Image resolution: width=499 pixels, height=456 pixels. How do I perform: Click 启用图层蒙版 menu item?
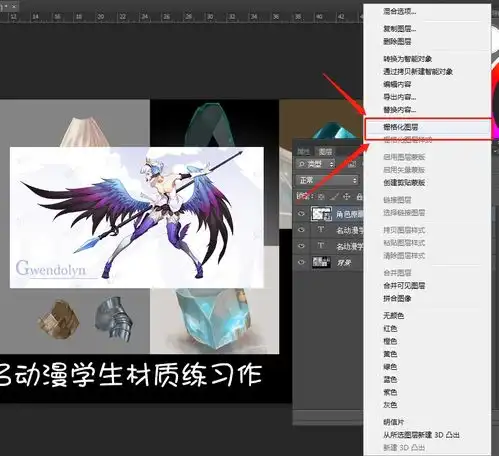(404, 157)
